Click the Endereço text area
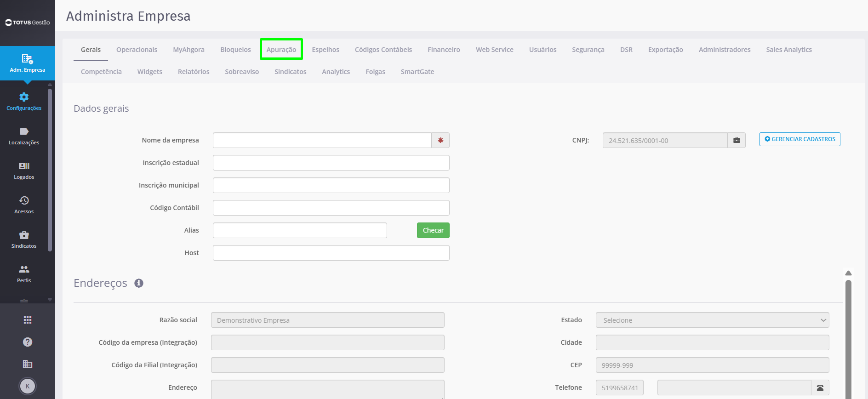This screenshot has width=868, height=399. coord(328,389)
